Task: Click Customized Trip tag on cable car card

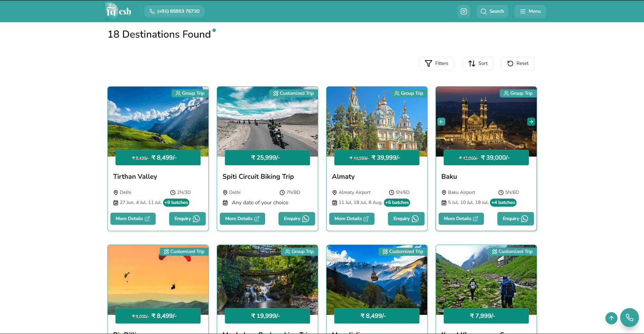Action: click(403, 252)
